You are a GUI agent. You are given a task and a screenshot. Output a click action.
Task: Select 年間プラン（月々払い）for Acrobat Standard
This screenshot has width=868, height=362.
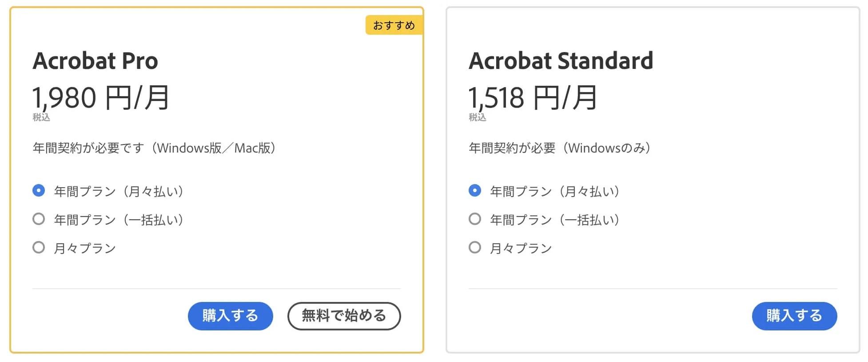[x=474, y=190]
